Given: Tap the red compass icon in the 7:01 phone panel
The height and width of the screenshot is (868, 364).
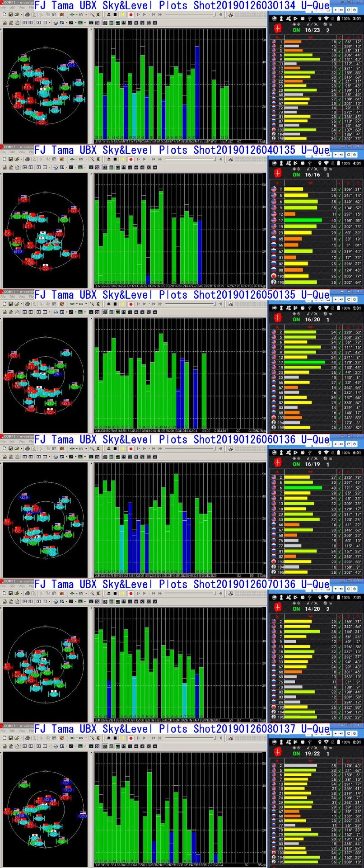Looking at the screenshot, I should (x=278, y=607).
